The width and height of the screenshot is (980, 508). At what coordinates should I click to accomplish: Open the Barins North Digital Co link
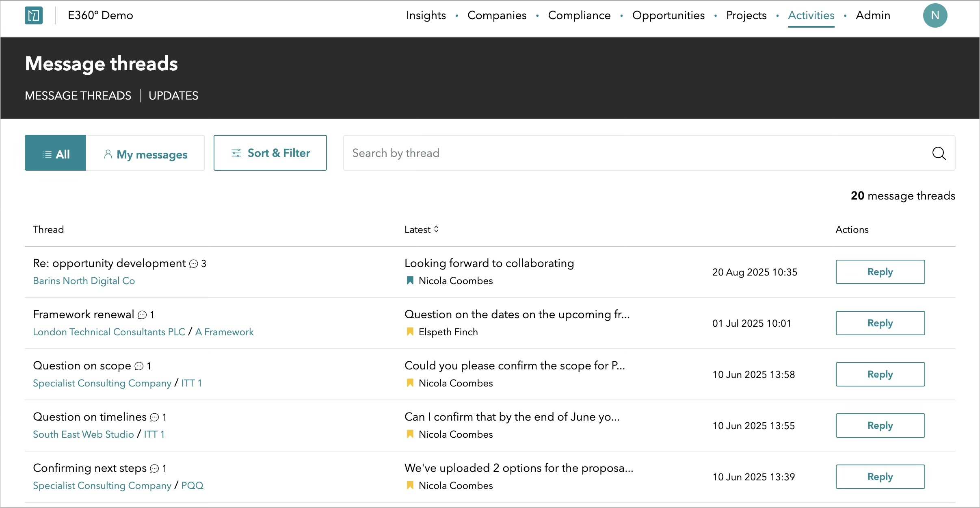click(x=84, y=281)
